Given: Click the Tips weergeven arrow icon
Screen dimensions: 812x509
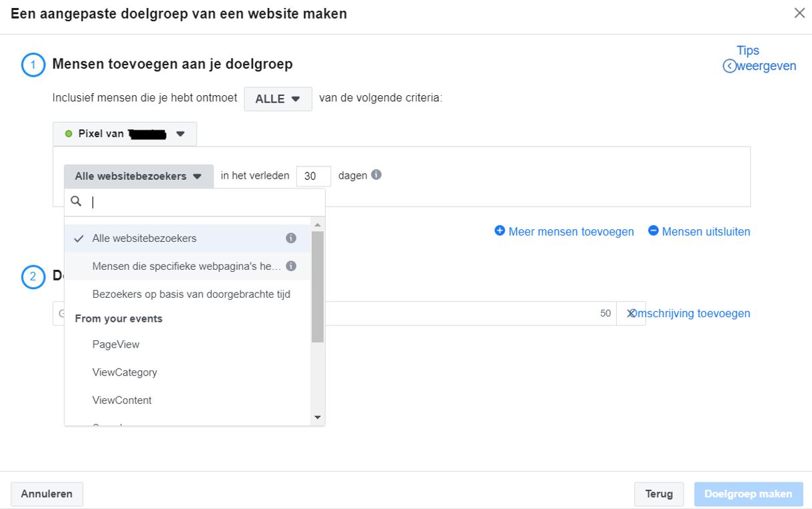Looking at the screenshot, I should point(729,66).
